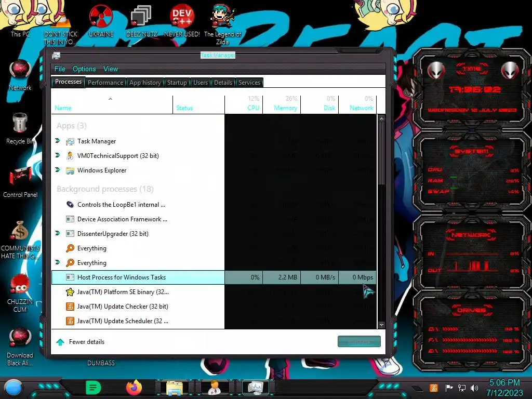This screenshot has height=399, width=532.
Task: Open the Control Panel desktop icon
Action: 20,182
